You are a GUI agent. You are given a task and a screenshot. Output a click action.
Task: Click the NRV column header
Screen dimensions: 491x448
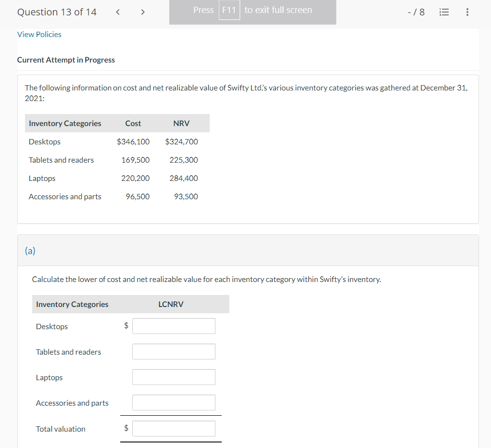(x=181, y=124)
